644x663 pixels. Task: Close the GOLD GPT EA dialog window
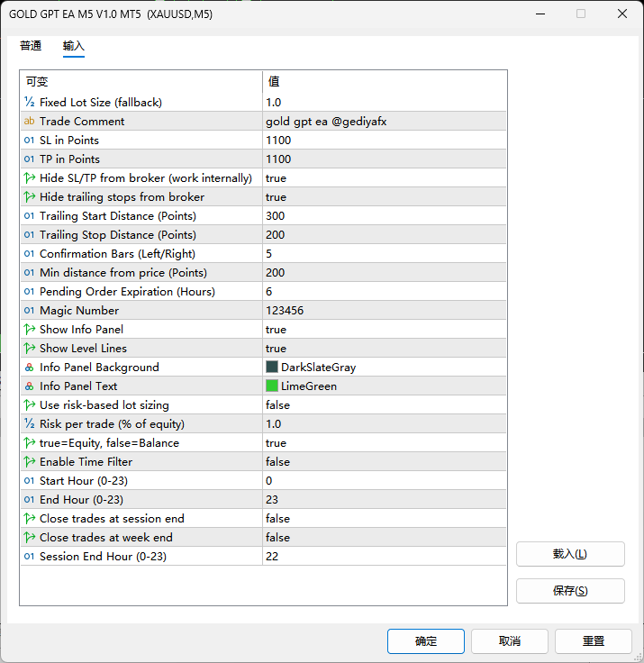(x=622, y=14)
